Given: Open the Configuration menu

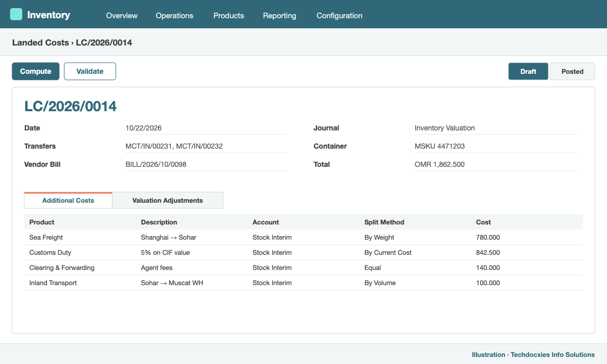Looking at the screenshot, I should 339,16.
